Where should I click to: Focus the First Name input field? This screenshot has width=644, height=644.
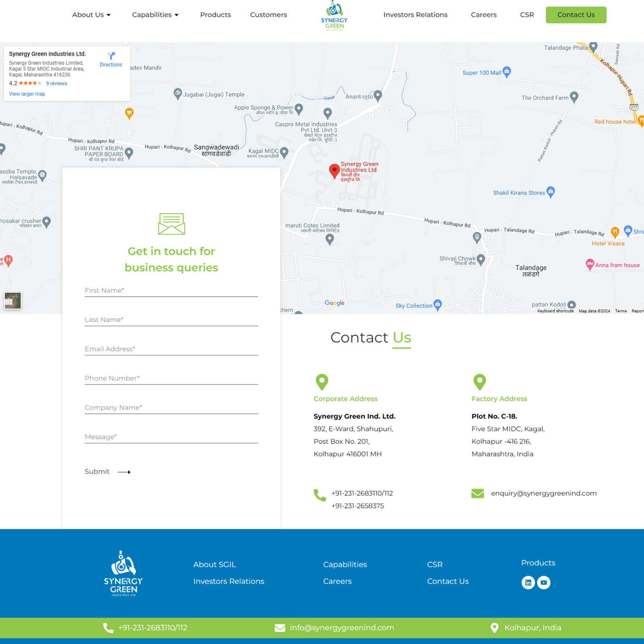coord(171,291)
